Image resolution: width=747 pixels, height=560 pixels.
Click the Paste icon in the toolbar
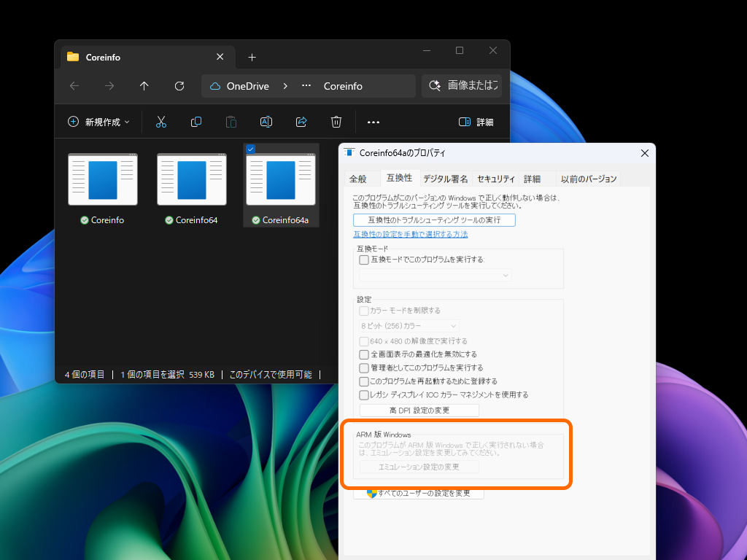(x=231, y=122)
